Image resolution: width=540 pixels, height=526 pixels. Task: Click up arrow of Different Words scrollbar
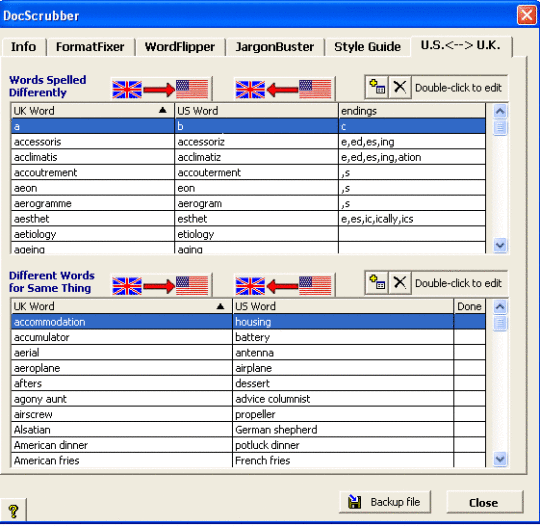pyautogui.click(x=500, y=306)
